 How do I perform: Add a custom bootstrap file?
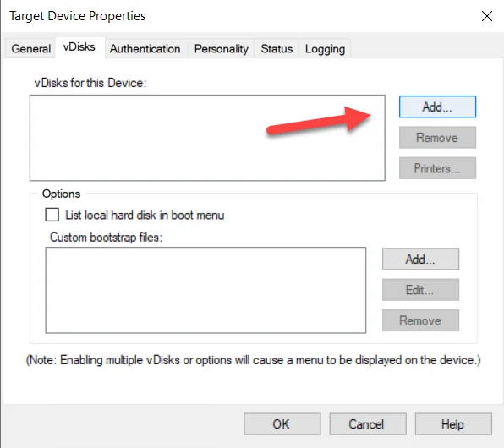click(x=420, y=259)
